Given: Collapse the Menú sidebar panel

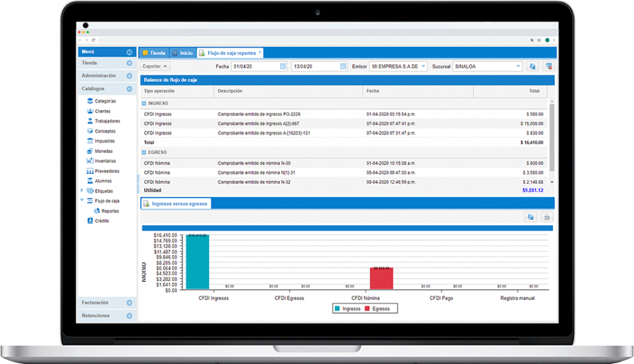Looking at the screenshot, I should click(129, 53).
